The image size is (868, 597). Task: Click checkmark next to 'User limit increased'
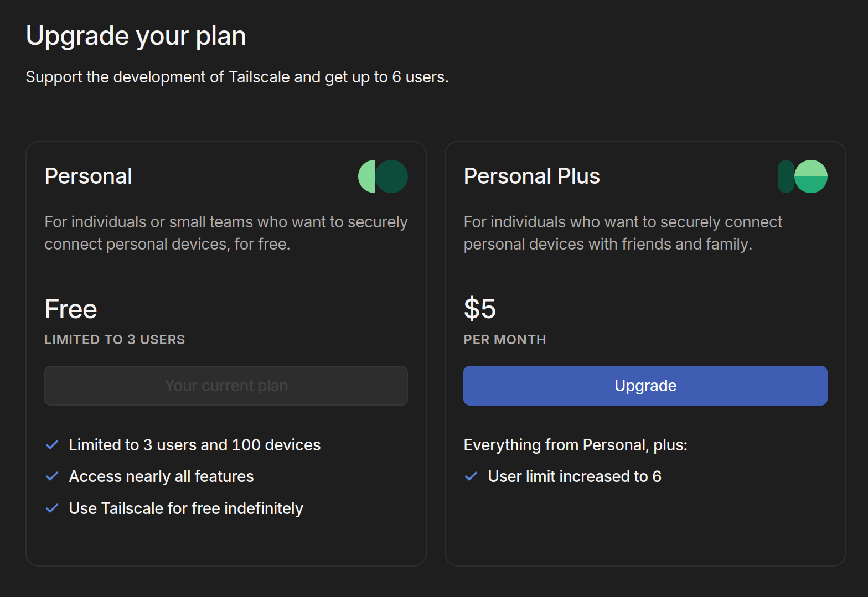(471, 476)
